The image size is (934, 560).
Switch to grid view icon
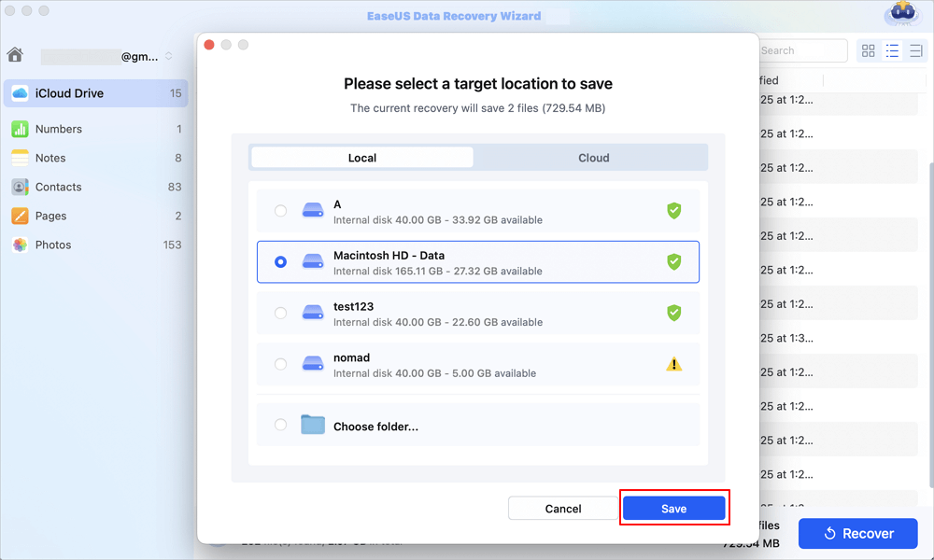click(869, 51)
